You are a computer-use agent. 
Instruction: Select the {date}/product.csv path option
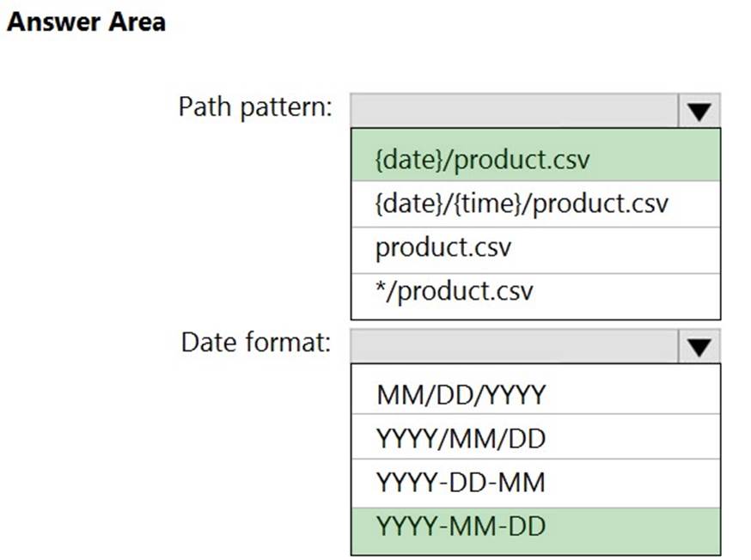[482, 158]
